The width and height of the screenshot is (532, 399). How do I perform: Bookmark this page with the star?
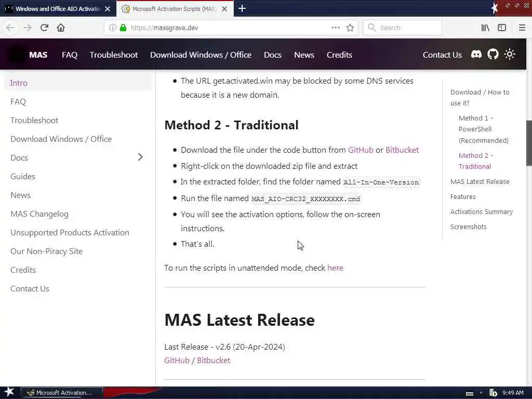(350, 28)
